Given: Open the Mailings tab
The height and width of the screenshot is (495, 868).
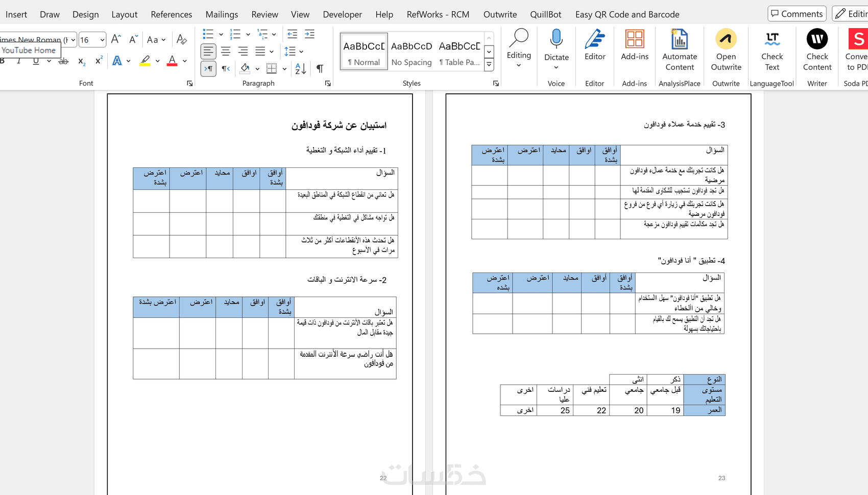Looking at the screenshot, I should coord(222,14).
